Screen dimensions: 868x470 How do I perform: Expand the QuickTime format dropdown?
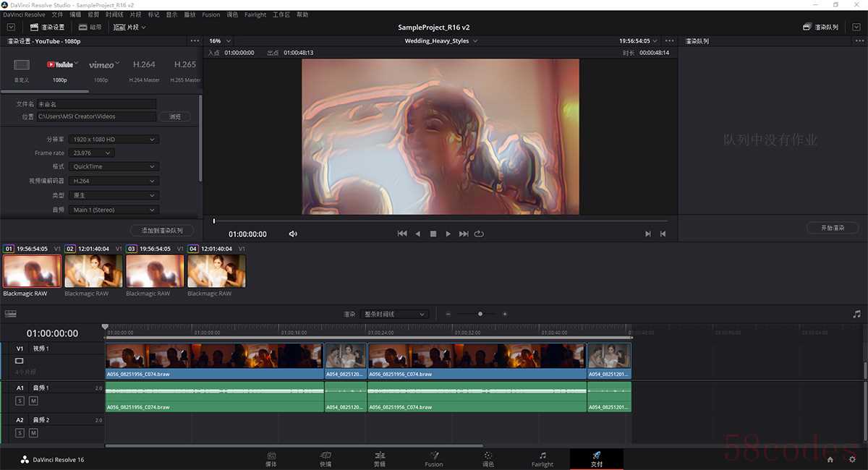click(x=114, y=166)
